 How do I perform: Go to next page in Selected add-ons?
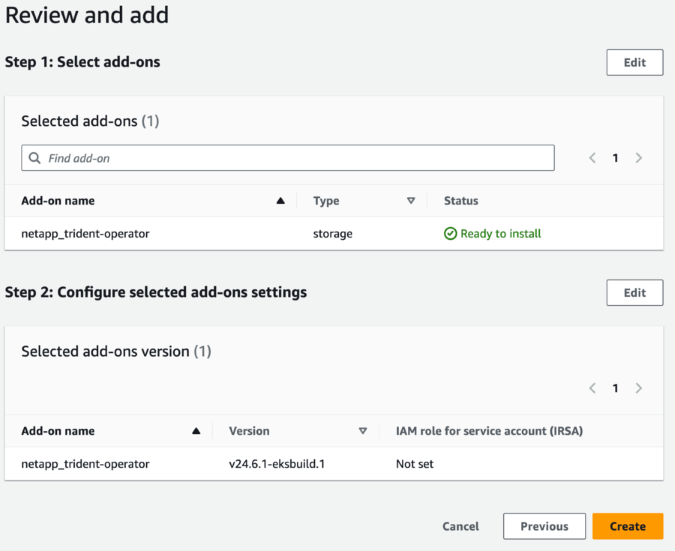(x=639, y=158)
